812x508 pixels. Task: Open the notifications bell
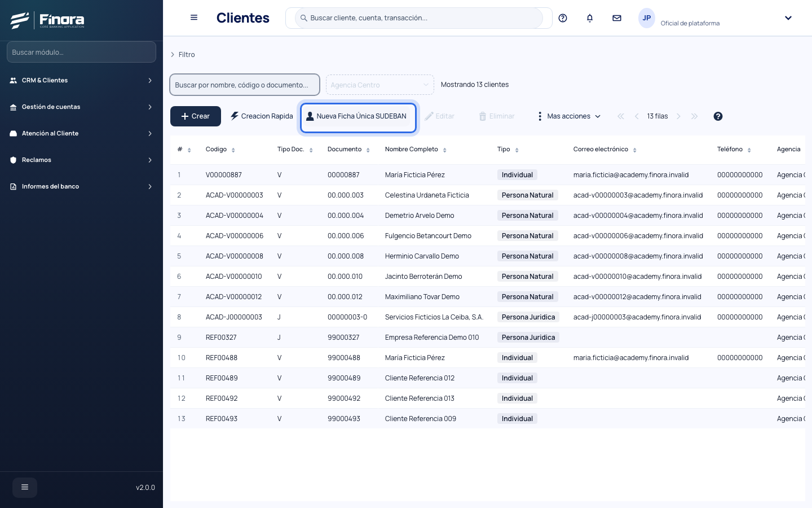tap(590, 18)
